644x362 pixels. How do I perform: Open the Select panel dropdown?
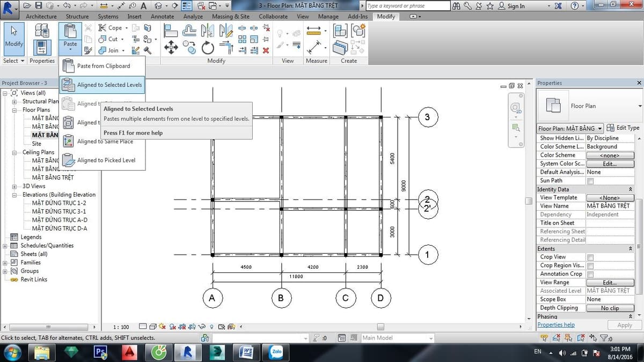(x=13, y=61)
